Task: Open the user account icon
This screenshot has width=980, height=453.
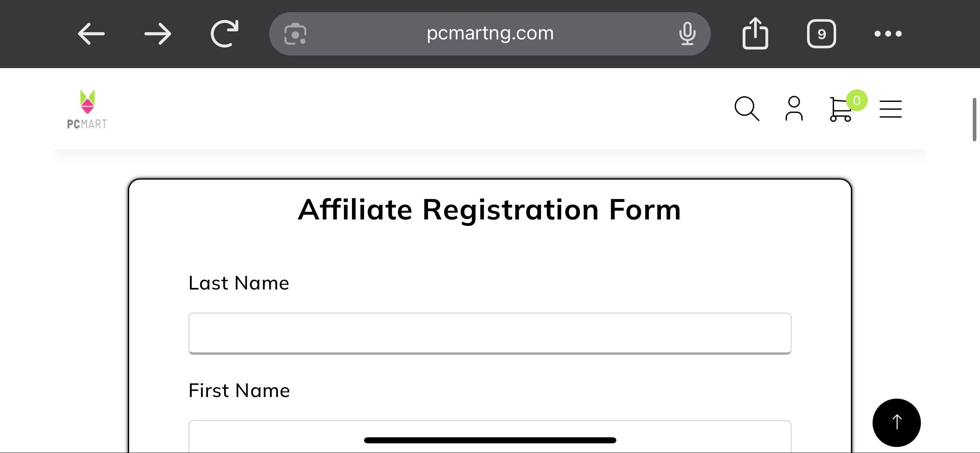Action: (x=794, y=109)
